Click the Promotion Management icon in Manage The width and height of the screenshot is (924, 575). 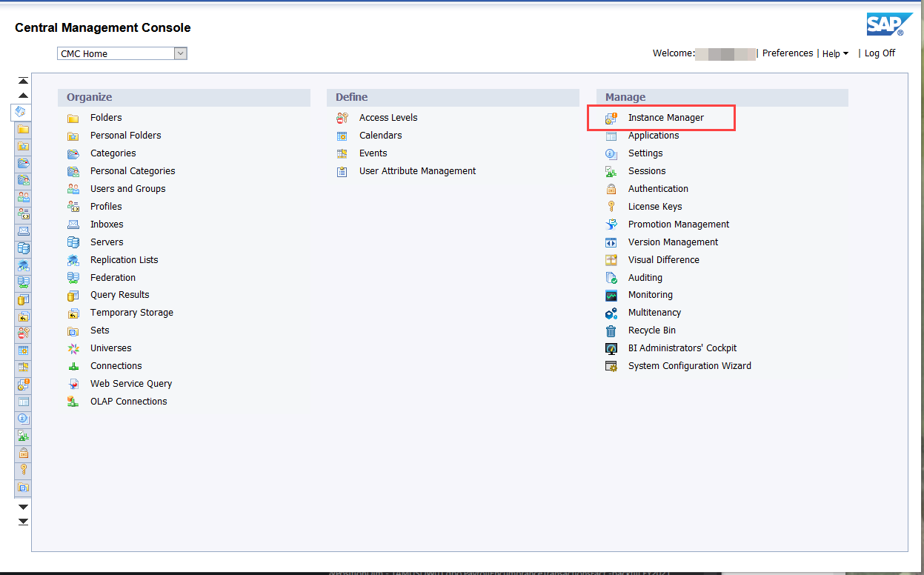(611, 225)
